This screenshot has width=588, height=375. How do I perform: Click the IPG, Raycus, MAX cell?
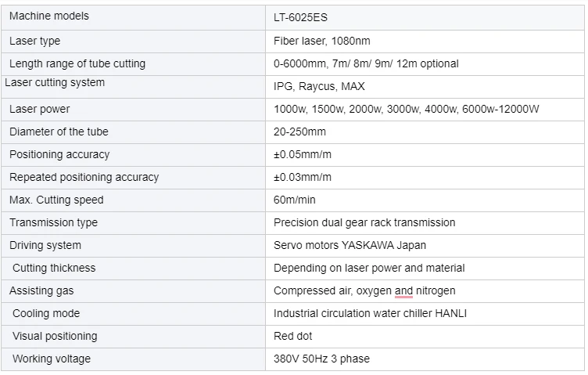coord(425,87)
